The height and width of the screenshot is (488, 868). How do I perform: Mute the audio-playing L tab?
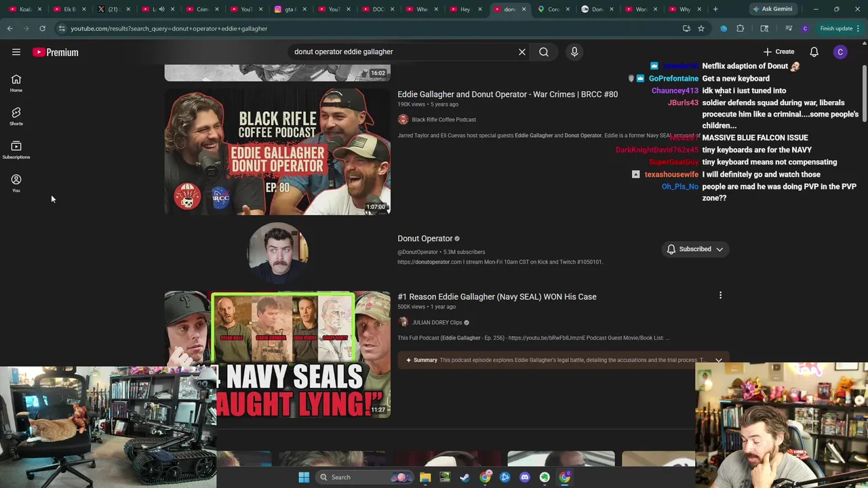tap(161, 9)
